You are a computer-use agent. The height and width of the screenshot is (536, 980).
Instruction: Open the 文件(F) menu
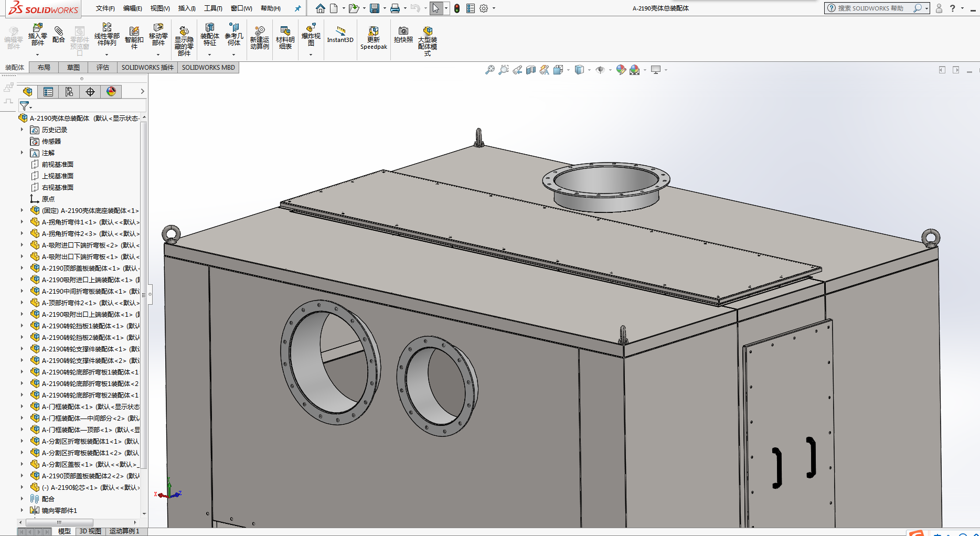105,8
